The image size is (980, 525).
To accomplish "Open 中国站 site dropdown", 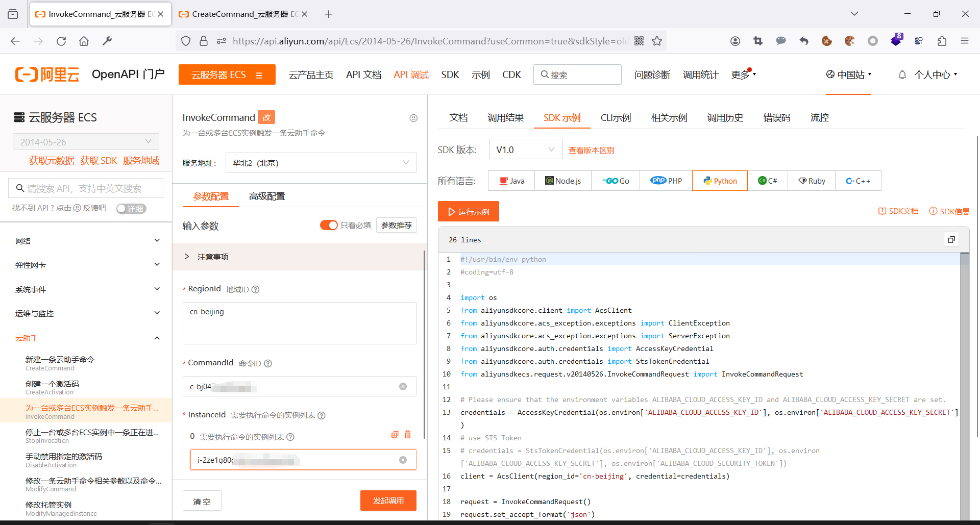I will pyautogui.click(x=849, y=74).
